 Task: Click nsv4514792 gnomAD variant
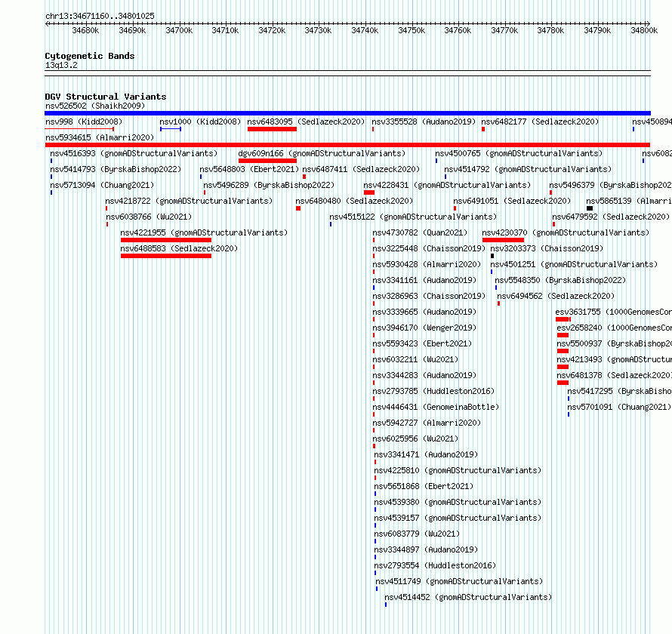[x=528, y=169]
